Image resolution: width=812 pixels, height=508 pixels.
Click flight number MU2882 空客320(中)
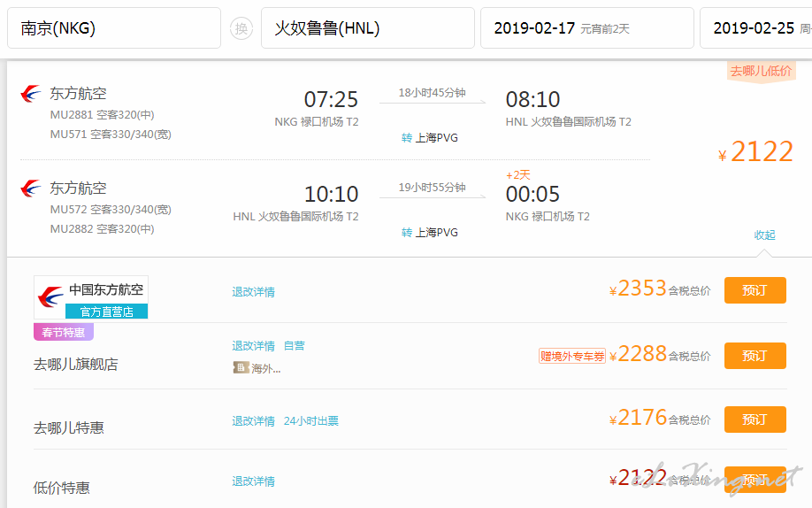point(102,229)
